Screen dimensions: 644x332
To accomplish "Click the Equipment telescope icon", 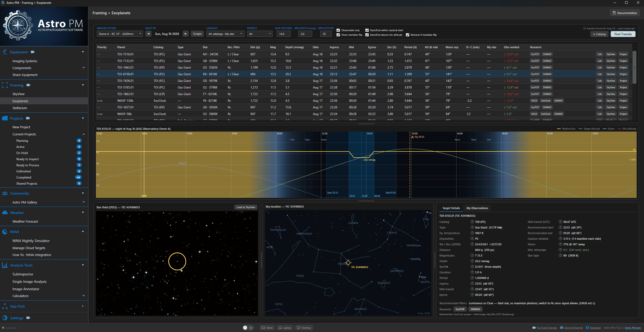I will tap(5, 52).
